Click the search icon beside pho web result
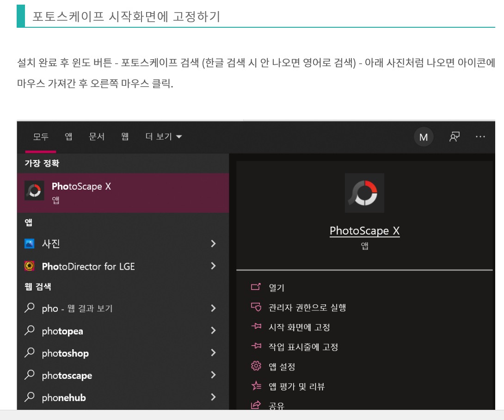 (29, 308)
